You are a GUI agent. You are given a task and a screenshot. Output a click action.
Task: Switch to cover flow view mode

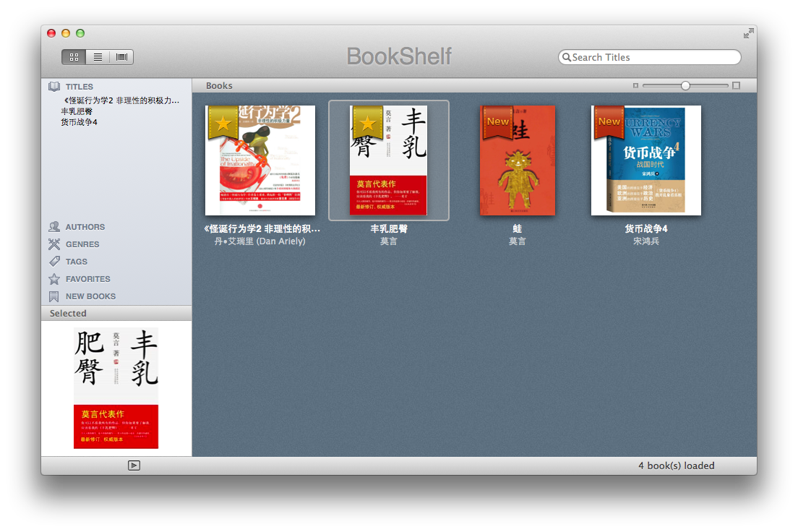point(121,57)
